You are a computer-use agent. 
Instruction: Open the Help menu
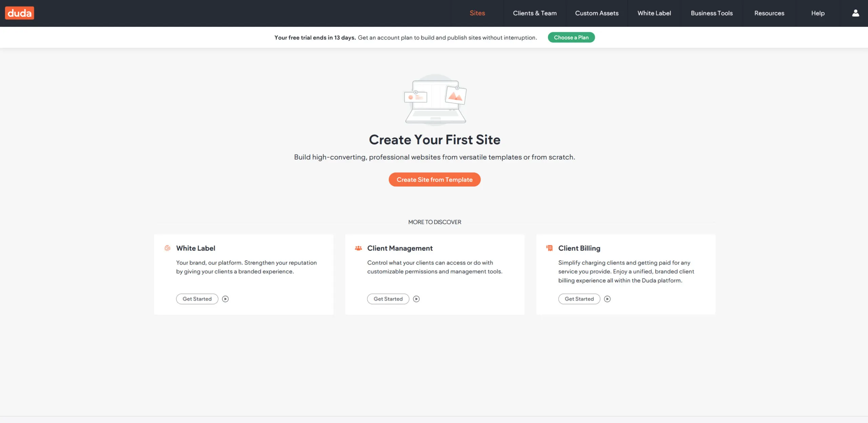coord(818,13)
